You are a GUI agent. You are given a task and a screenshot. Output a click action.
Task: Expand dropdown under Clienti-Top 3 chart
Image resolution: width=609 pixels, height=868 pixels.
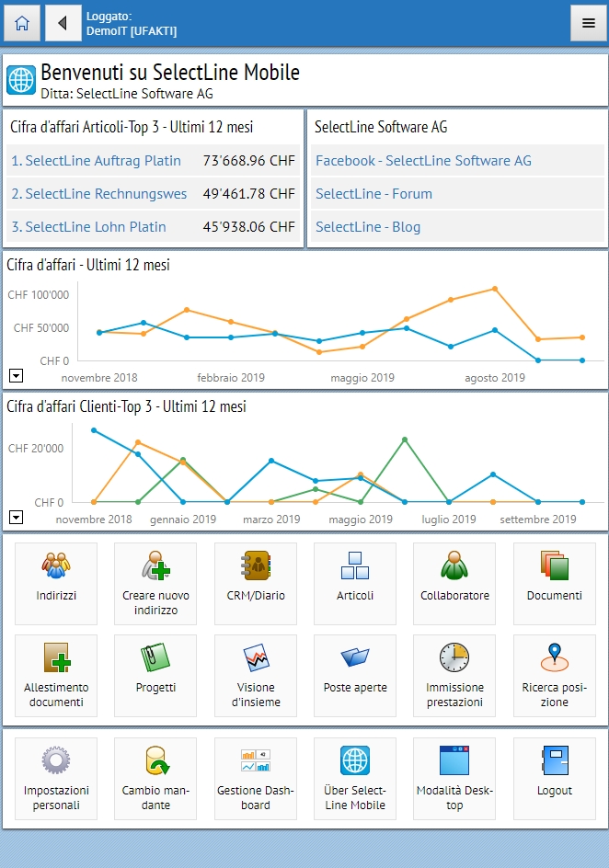coord(16,518)
